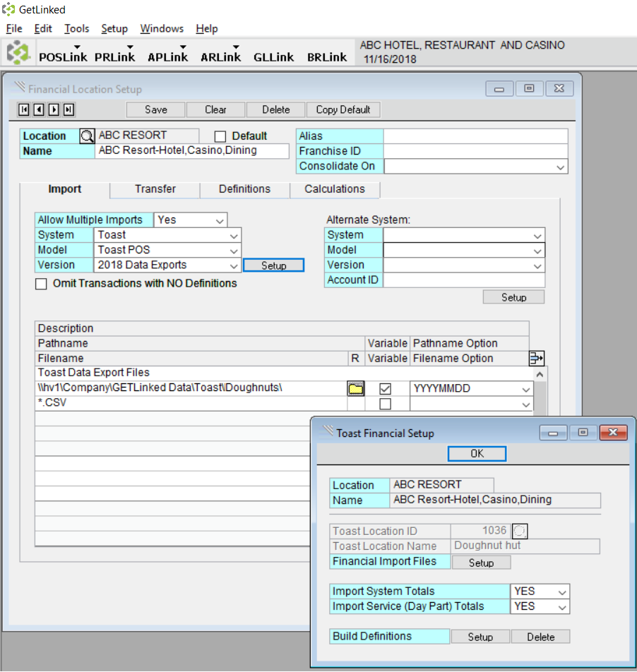Open the Edit menu
The width and height of the screenshot is (637, 672).
point(43,29)
